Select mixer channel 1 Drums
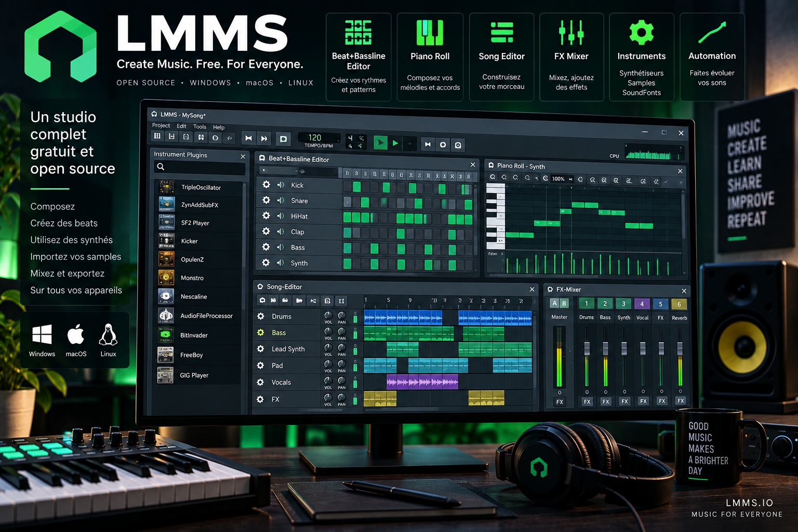798x532 pixels. tap(587, 304)
